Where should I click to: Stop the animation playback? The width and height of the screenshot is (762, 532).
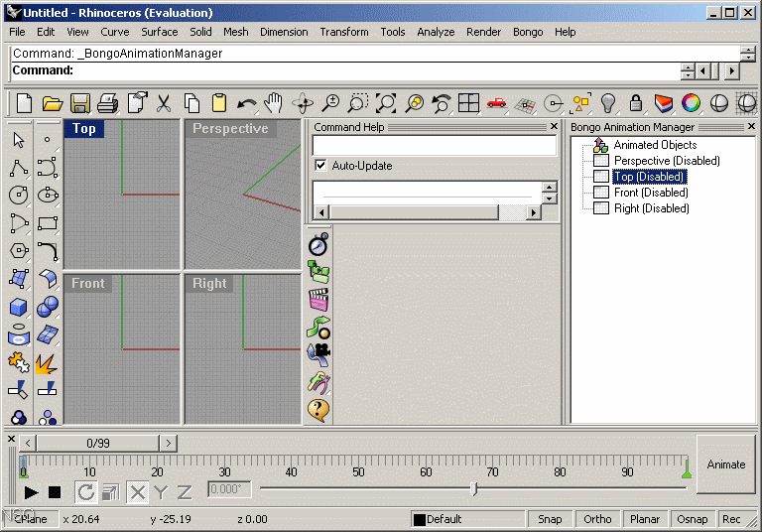tap(55, 492)
